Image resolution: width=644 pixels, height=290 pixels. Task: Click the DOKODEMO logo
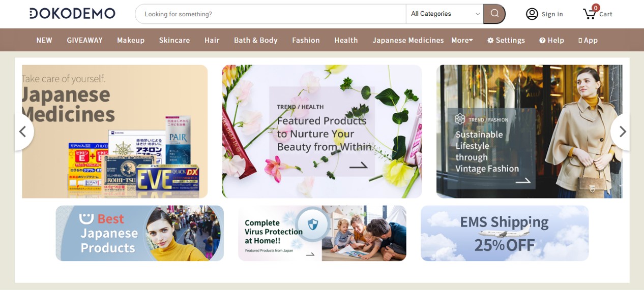tap(72, 13)
